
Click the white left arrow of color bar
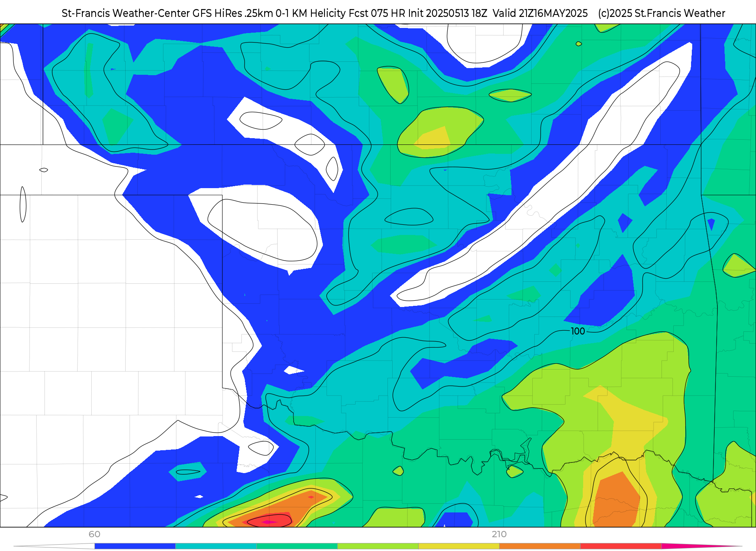pos(54,546)
